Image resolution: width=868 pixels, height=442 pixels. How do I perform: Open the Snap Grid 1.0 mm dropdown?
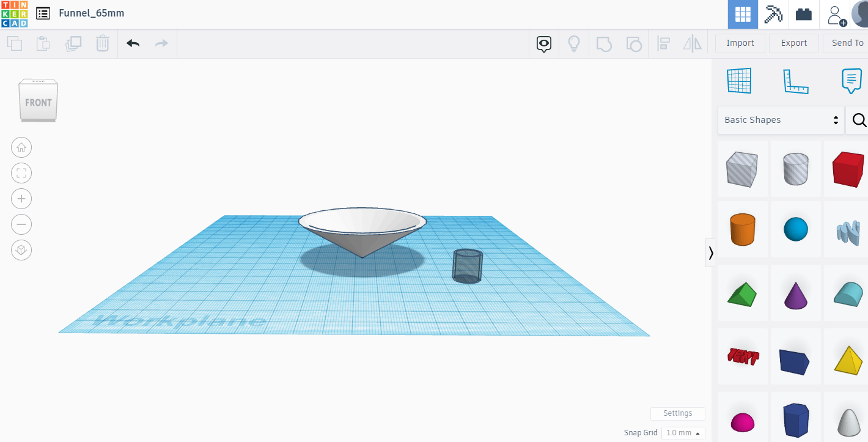tap(683, 433)
